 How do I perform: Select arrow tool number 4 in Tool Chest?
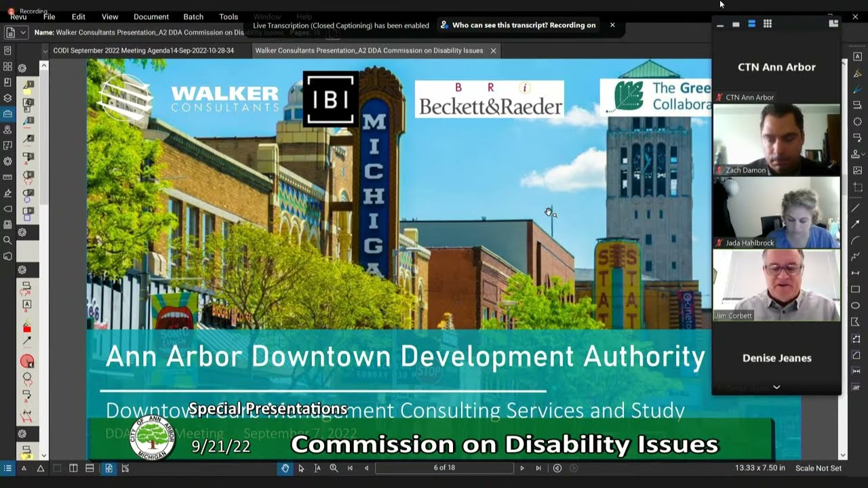(27, 140)
